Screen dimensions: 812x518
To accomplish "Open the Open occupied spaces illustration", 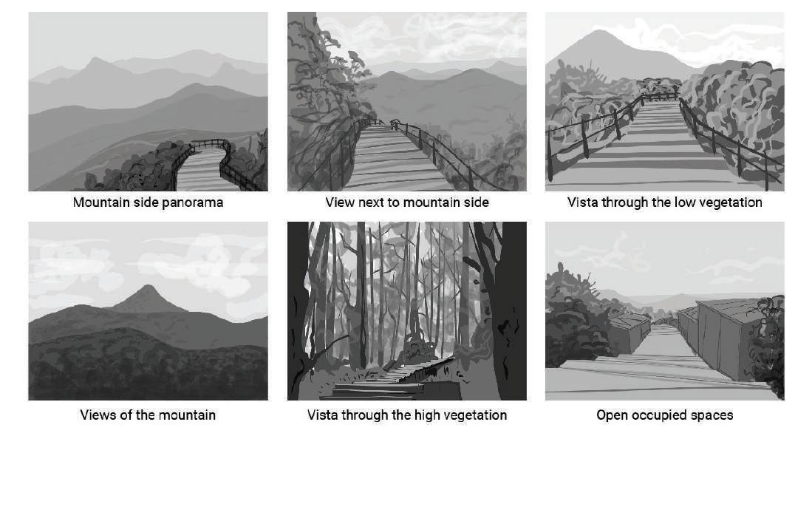I will click(x=665, y=311).
